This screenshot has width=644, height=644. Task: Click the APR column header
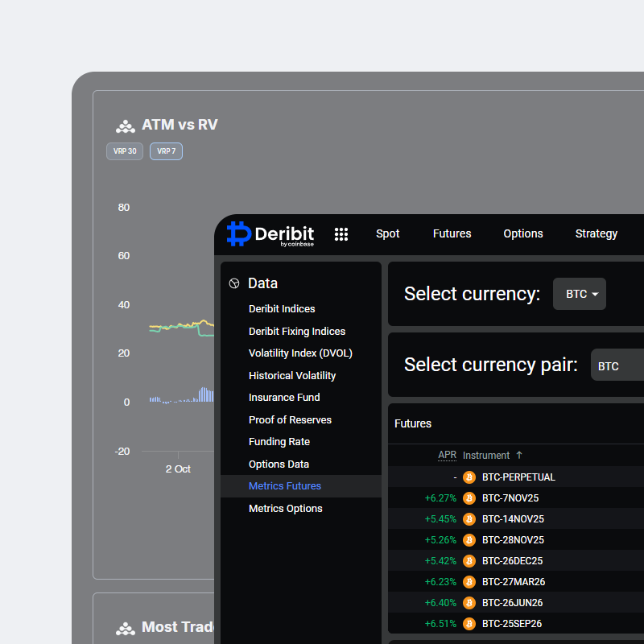(447, 456)
